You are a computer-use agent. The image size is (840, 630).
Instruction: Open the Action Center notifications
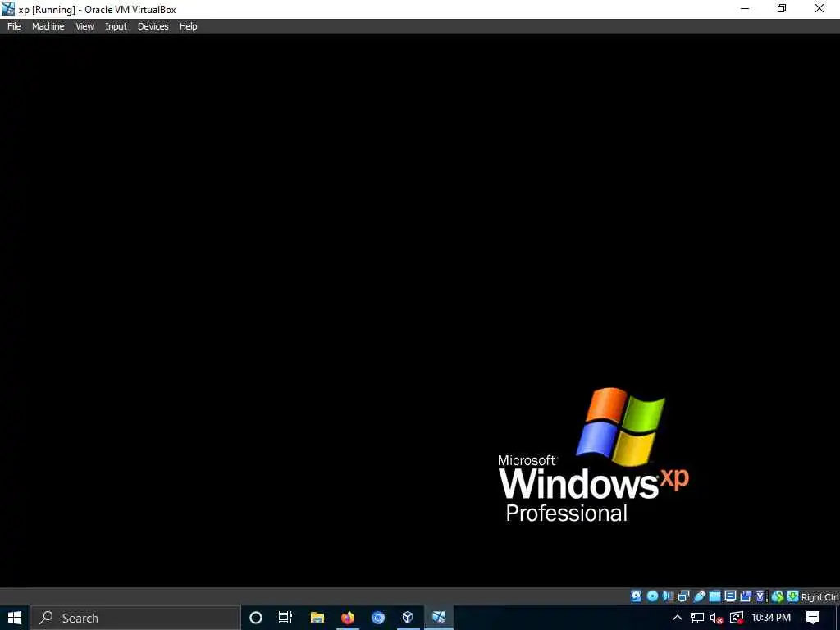point(813,618)
